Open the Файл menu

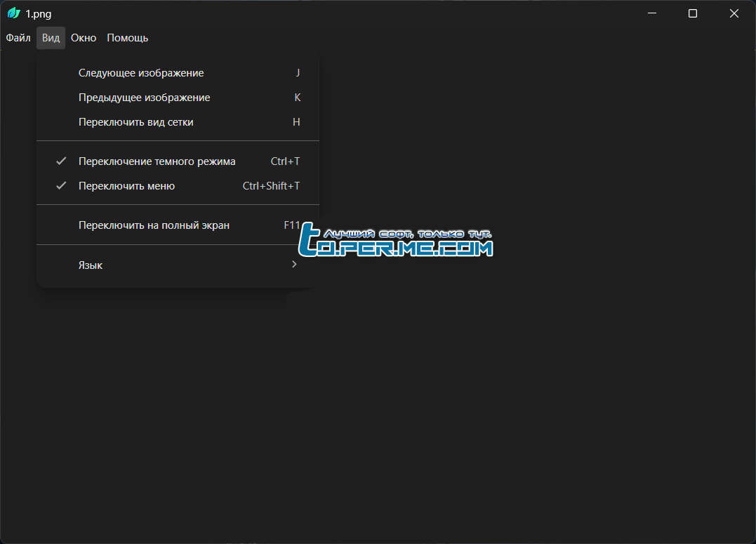[x=18, y=38]
